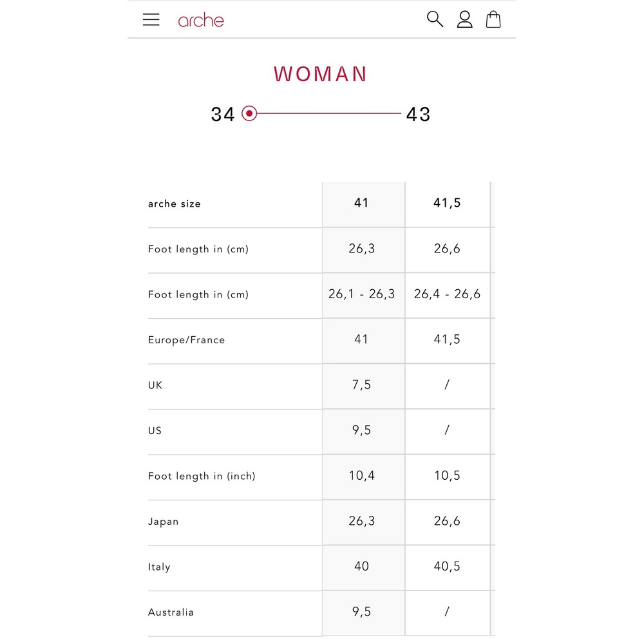Viewport: 644px width, 644px height.
Task: Click the minimum size label 34
Action: [x=223, y=114]
